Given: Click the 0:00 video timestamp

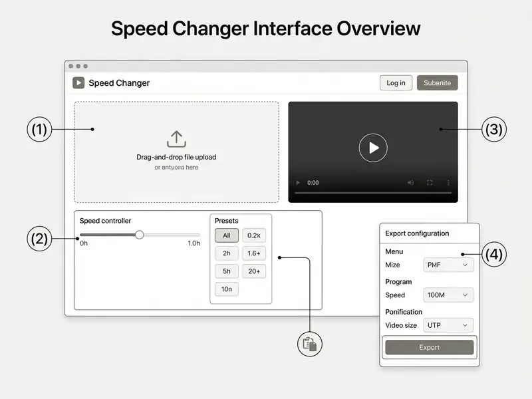Looking at the screenshot, I should 313,182.
